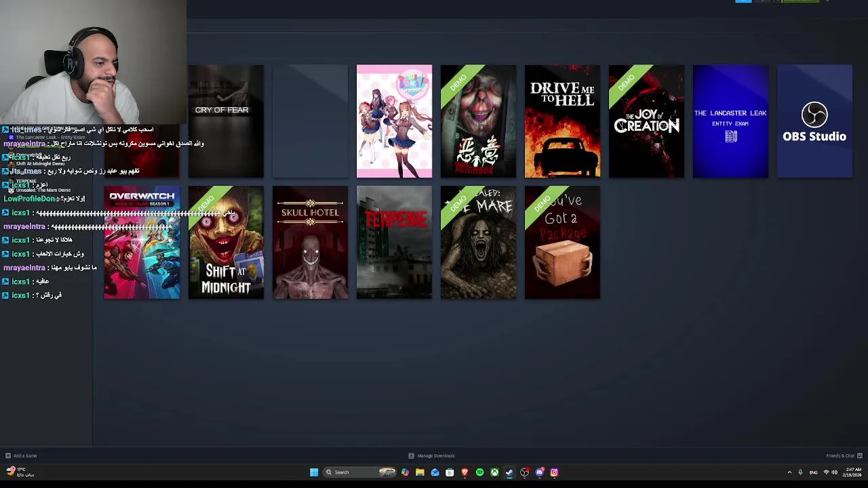The height and width of the screenshot is (488, 868).
Task: Open Copilot from the taskbar
Action: (405, 472)
